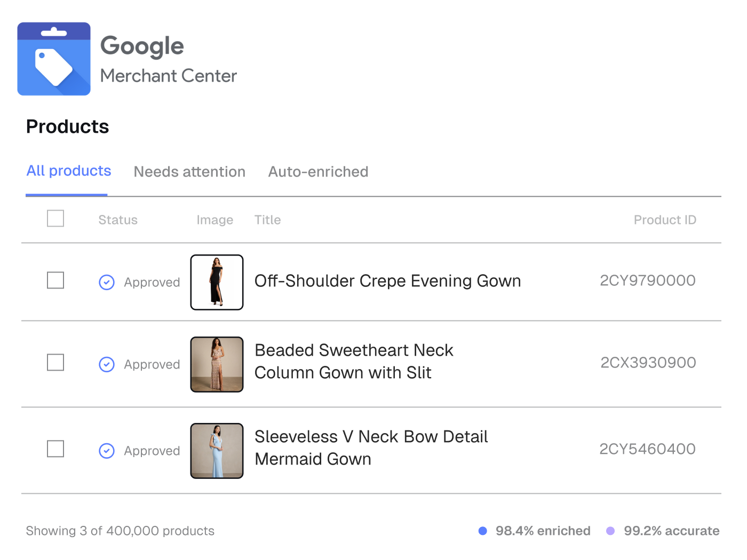This screenshot has height=560, width=747.
Task: Open the black off-shoulder gown thumbnail
Action: click(217, 282)
